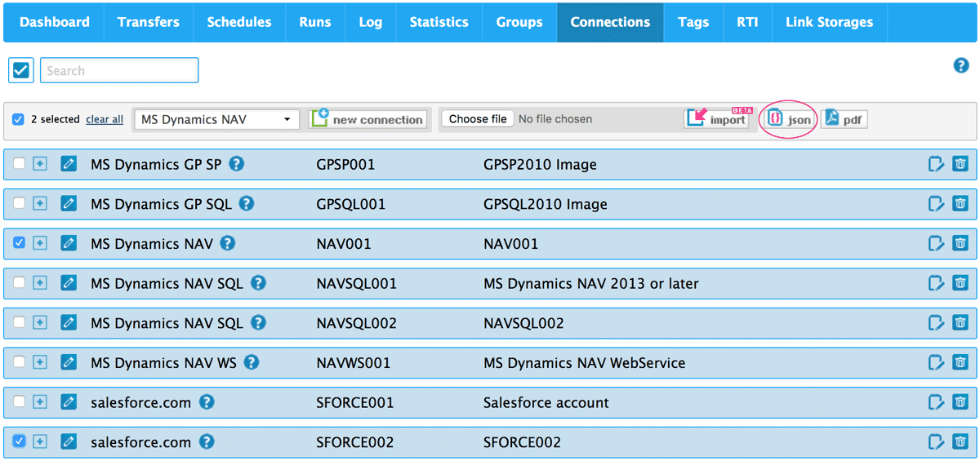The width and height of the screenshot is (980, 461).
Task: Edit the NAVSQL002 connection with pencil icon
Action: click(x=69, y=323)
